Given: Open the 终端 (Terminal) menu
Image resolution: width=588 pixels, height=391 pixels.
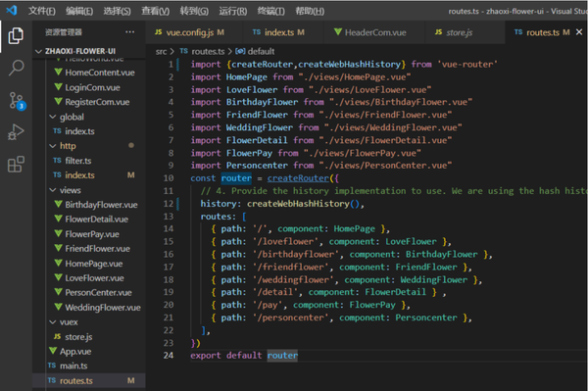Looking at the screenshot, I should point(271,11).
